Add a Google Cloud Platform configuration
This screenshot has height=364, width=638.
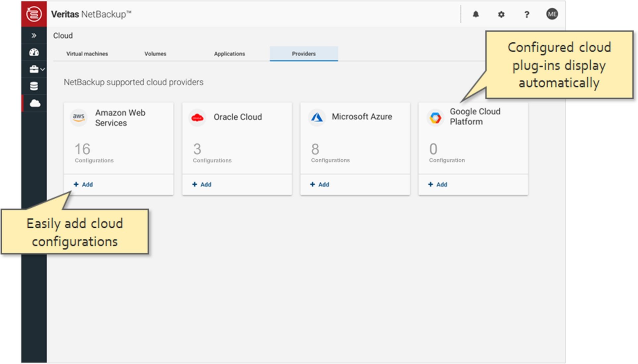[x=438, y=184]
